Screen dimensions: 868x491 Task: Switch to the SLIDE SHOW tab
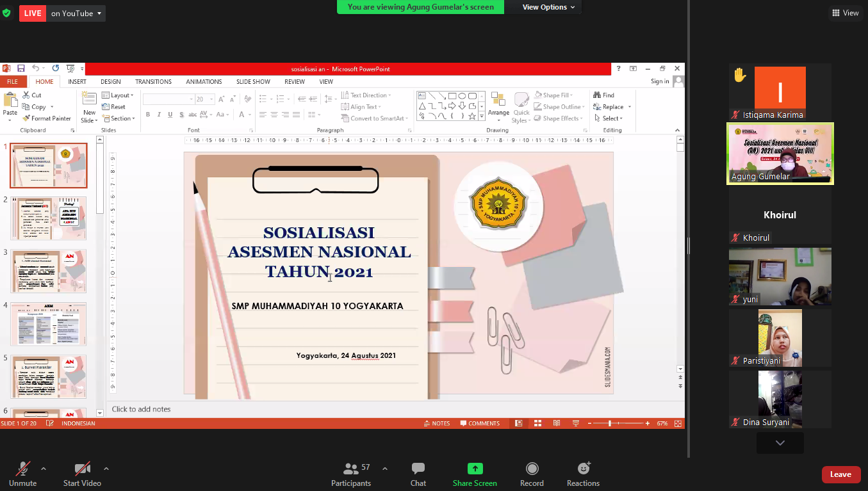pyautogui.click(x=253, y=81)
